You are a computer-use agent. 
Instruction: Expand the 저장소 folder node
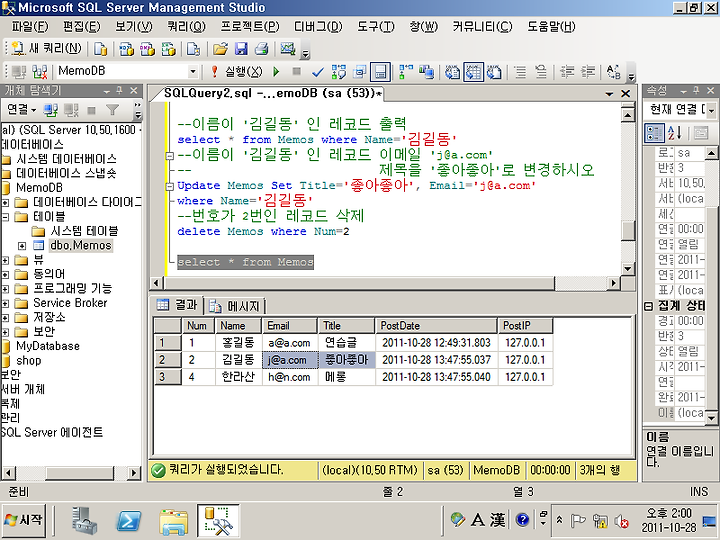pyautogui.click(x=5, y=318)
